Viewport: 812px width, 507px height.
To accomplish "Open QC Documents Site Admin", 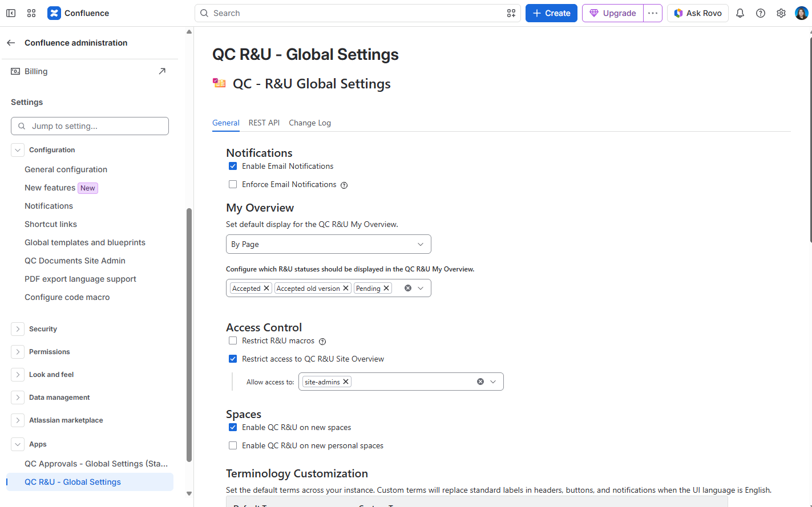I will [x=75, y=261].
